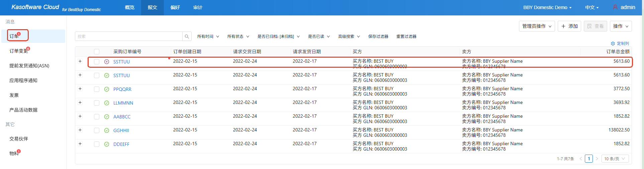Open 偏好 top menu

tap(175, 7)
